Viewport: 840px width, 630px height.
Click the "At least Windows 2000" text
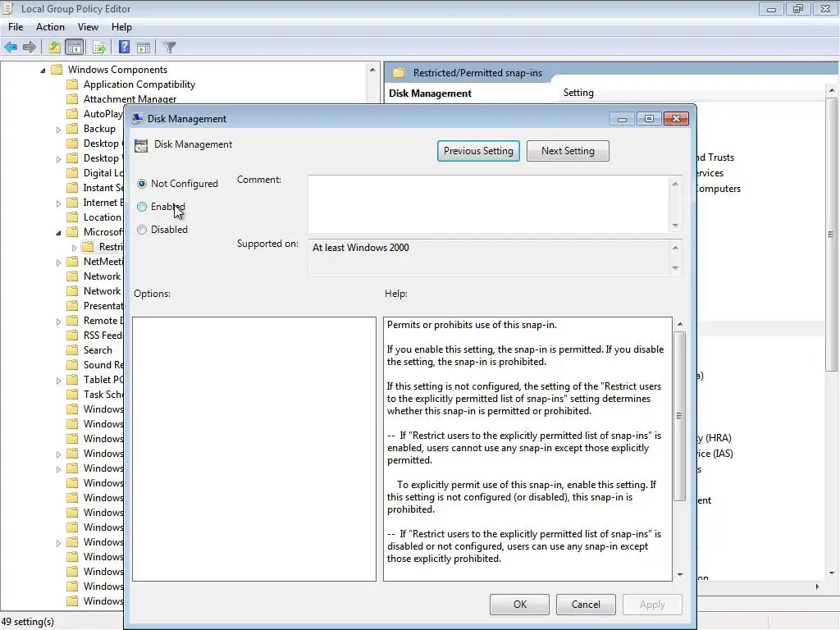click(x=361, y=248)
